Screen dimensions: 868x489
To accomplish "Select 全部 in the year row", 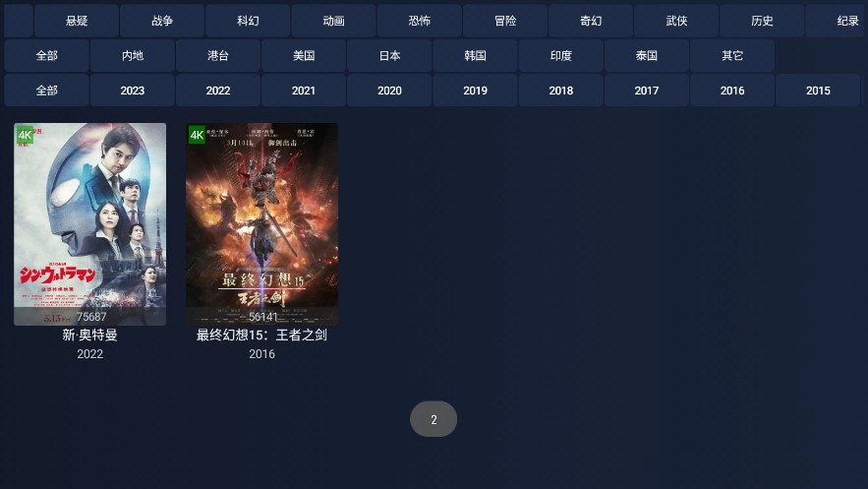I will pyautogui.click(x=46, y=91).
